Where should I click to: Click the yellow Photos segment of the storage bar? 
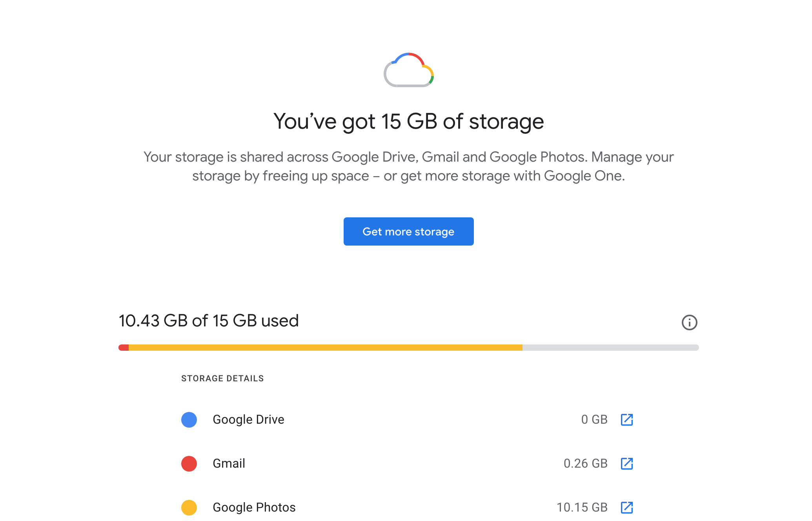[x=326, y=348]
